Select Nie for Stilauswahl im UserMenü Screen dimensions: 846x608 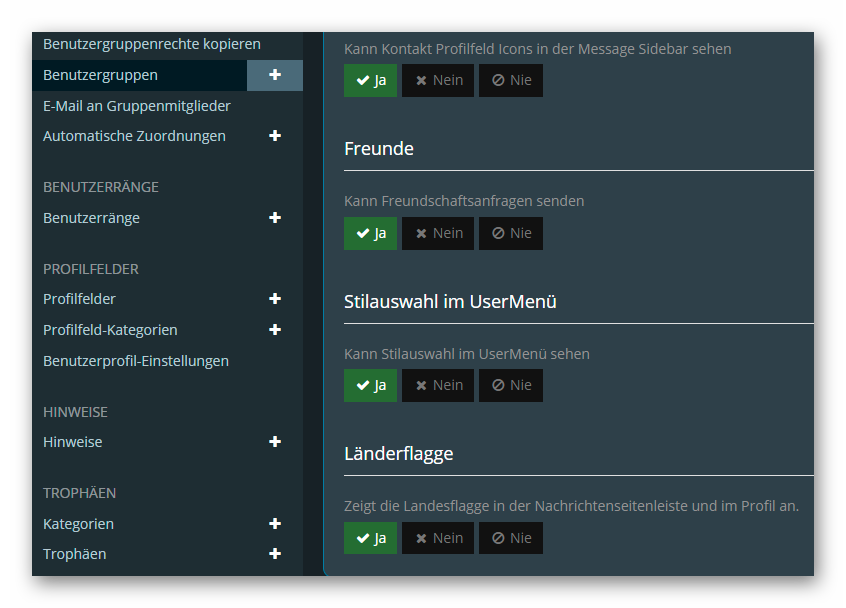point(511,385)
